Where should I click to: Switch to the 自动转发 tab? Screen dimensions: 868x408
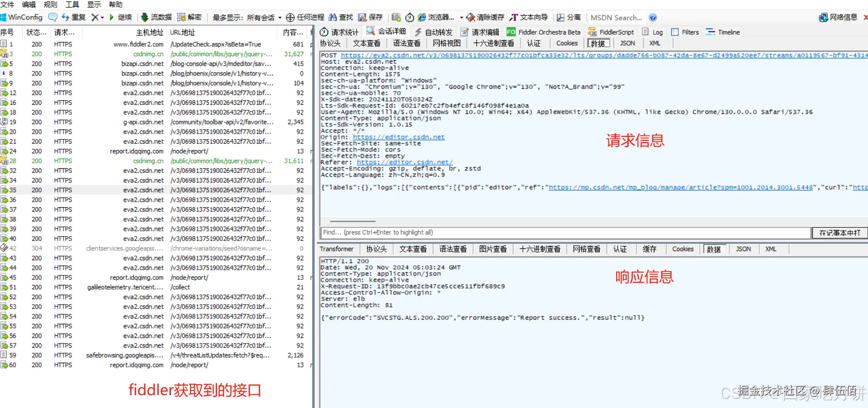(433, 32)
